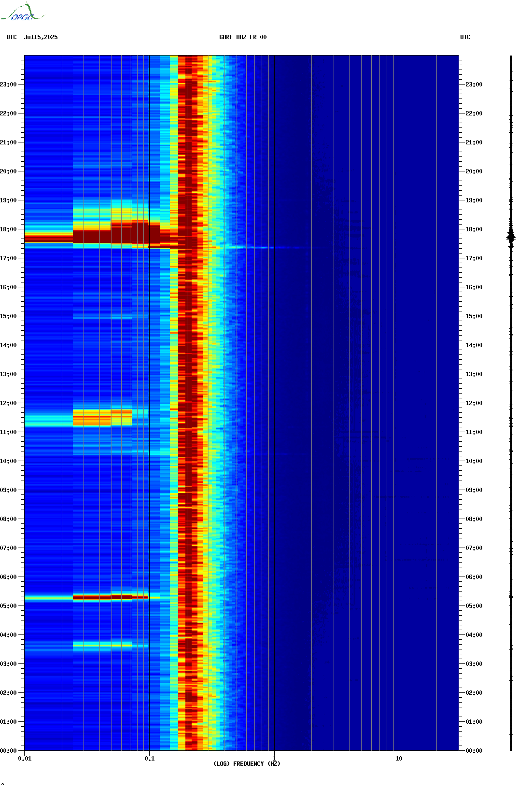This screenshot has height=789, width=532.
Task: Click the 00:00 label on the right time axis
Action: point(474,751)
